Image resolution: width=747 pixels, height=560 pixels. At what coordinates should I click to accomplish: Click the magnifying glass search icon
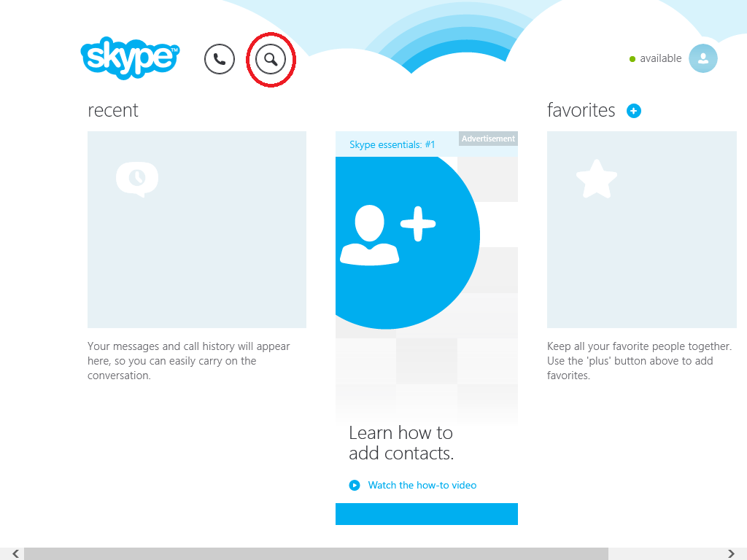[x=271, y=59]
